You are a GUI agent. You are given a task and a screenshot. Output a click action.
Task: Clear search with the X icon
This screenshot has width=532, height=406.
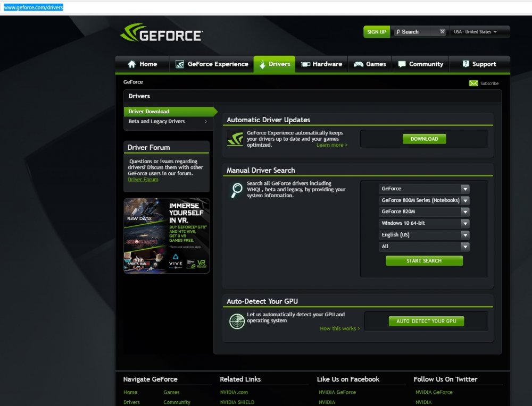[x=442, y=31]
